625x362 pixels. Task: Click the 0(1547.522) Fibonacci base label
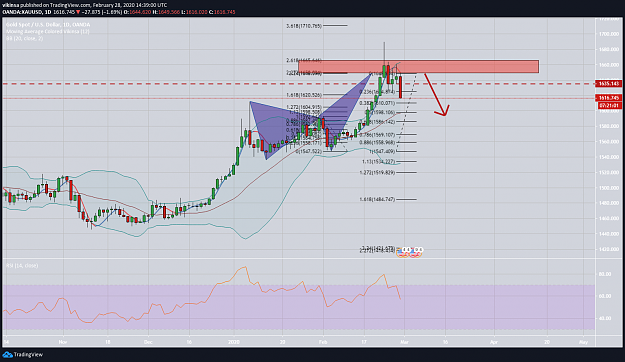coord(309,152)
